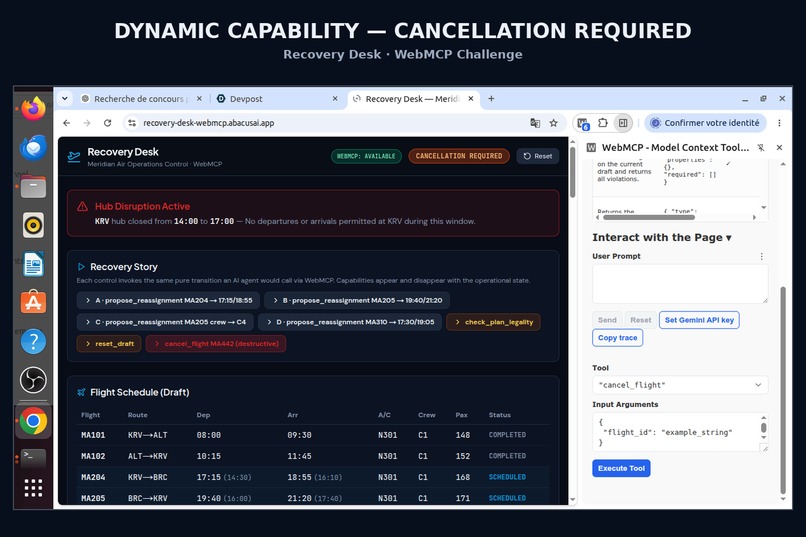Click the Copy trace button
Image resolution: width=806 pixels, height=537 pixels.
(x=617, y=338)
